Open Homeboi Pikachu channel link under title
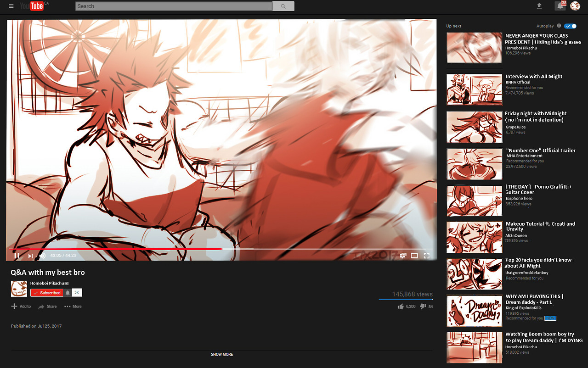This screenshot has height=368, width=588. click(x=47, y=283)
